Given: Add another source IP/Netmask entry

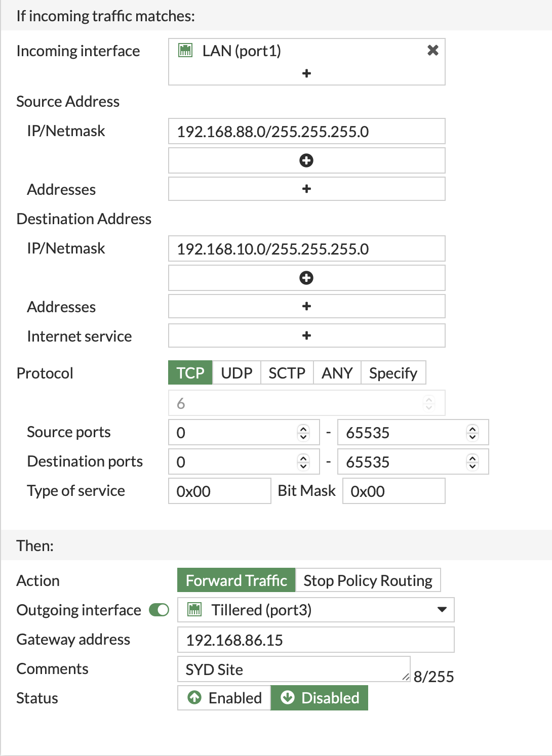Looking at the screenshot, I should click(x=306, y=160).
